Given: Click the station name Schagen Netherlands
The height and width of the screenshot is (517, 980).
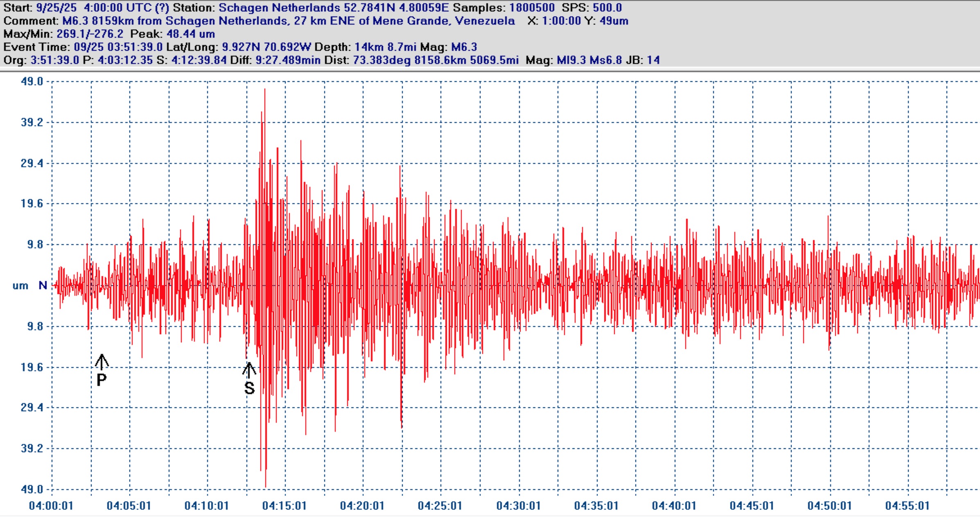Looking at the screenshot, I should pos(279,8).
